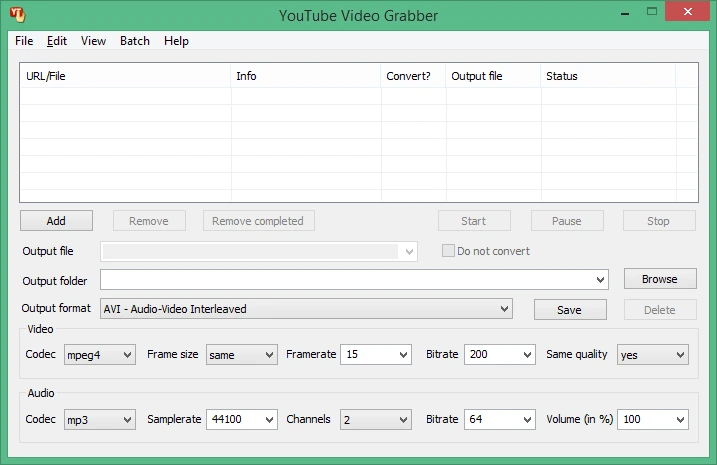This screenshot has width=717, height=465.
Task: Minimize the YouTube Video Grabber window
Action: pyautogui.click(x=625, y=12)
